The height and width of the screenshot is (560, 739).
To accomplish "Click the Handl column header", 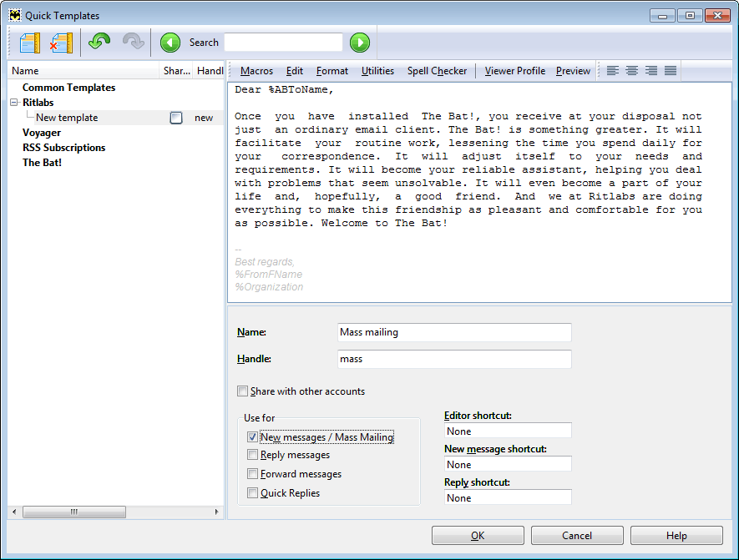I will pyautogui.click(x=210, y=71).
